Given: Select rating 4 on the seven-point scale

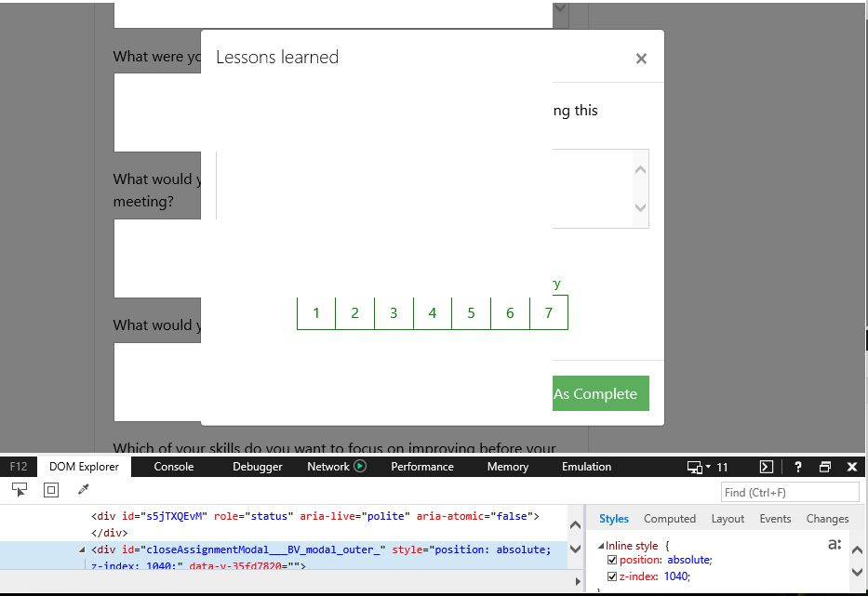Looking at the screenshot, I should coord(432,313).
